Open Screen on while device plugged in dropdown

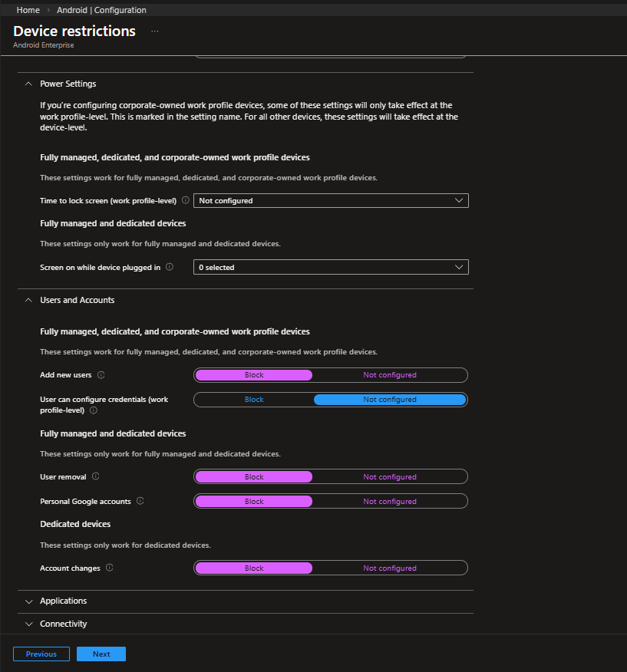coord(330,268)
